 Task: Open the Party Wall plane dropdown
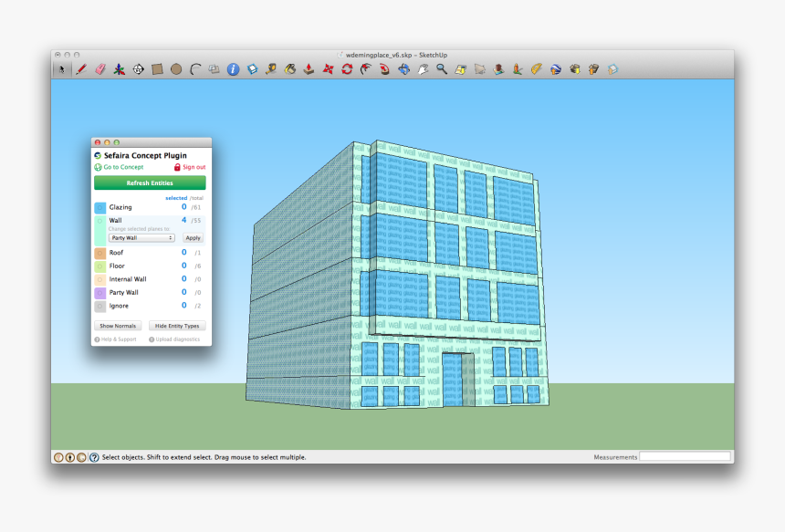pos(141,236)
